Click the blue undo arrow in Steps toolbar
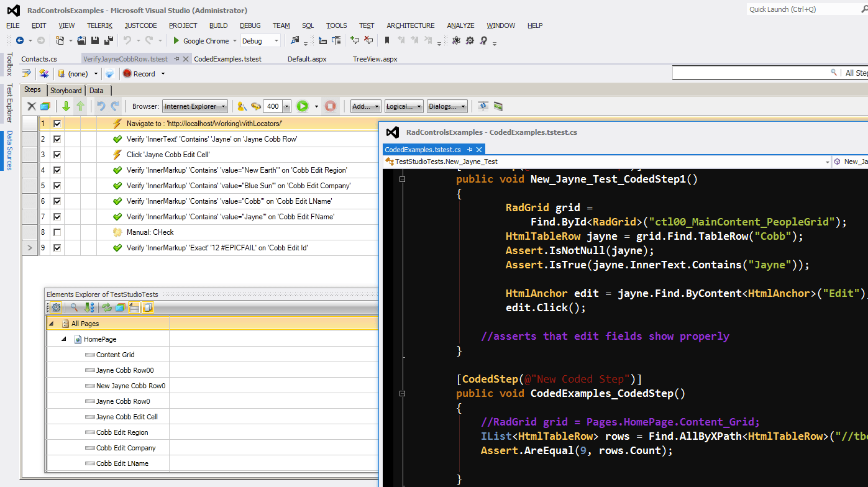 click(101, 106)
